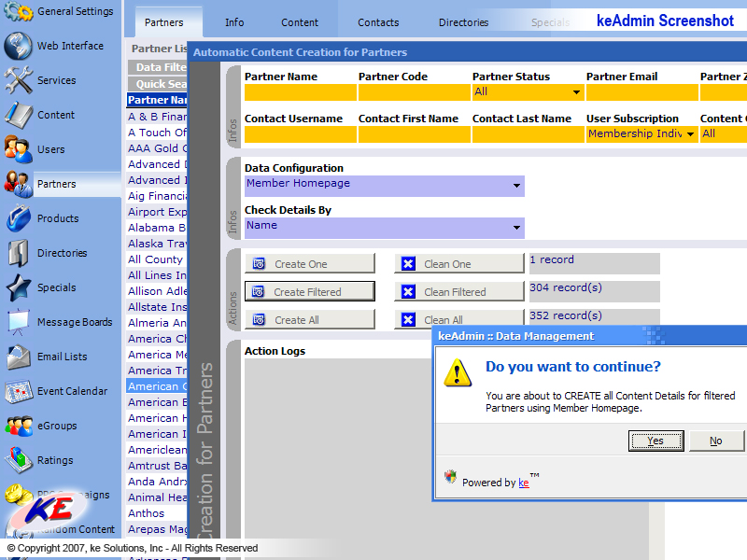Open Event Calendar icon
Screen dimensions: 747x560
coord(18,391)
